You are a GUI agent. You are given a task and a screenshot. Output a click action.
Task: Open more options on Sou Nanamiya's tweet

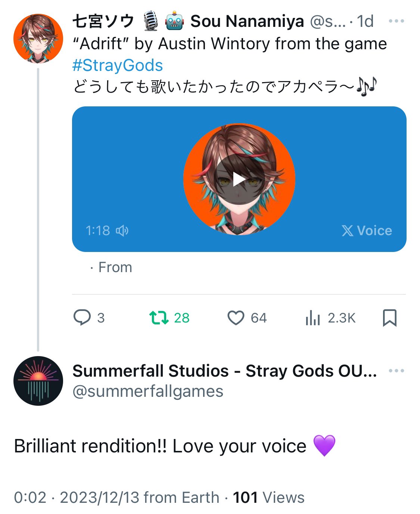click(396, 21)
